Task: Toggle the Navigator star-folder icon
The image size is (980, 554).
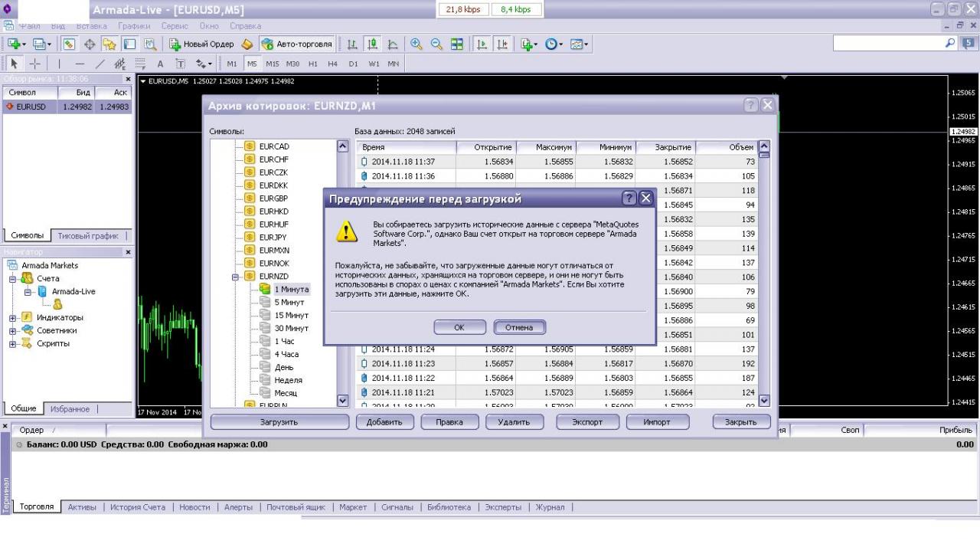Action: click(x=109, y=44)
